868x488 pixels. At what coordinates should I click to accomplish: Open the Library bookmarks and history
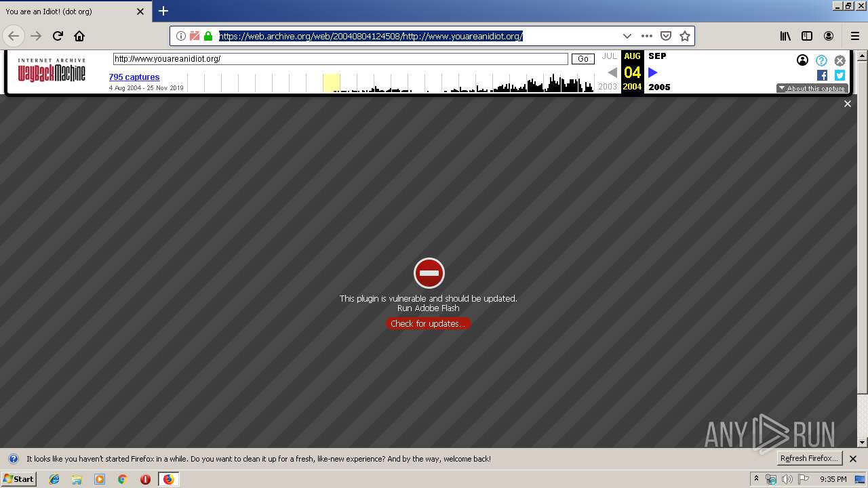pyautogui.click(x=785, y=36)
